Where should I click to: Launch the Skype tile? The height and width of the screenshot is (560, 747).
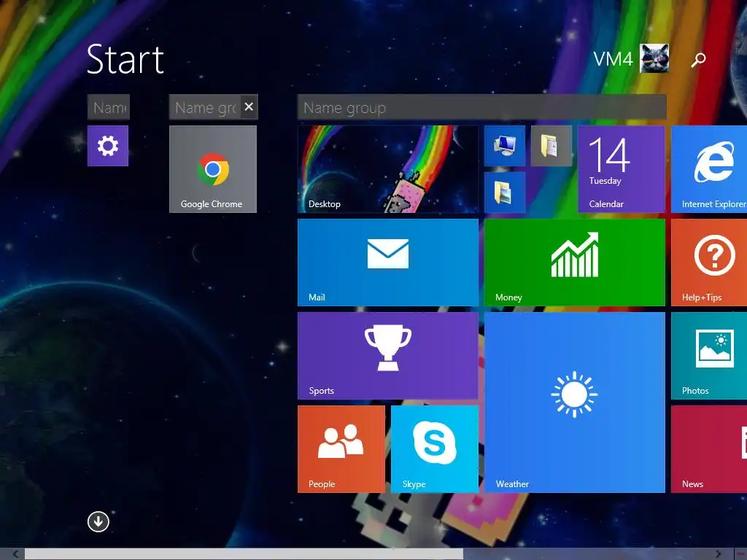[435, 449]
